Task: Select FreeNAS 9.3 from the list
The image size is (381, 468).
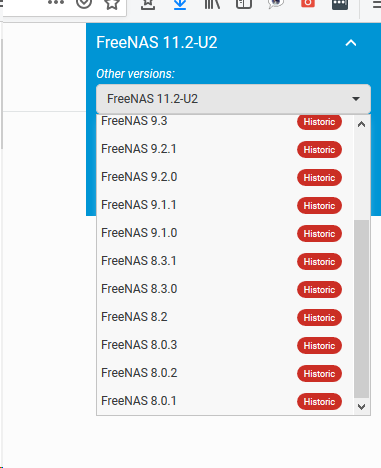Action: [x=225, y=121]
